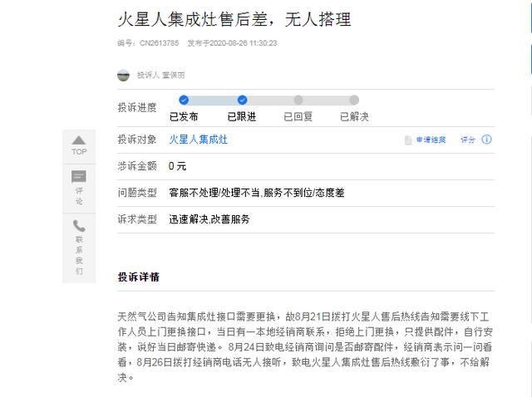Click the 评分 rating link

tap(468, 140)
